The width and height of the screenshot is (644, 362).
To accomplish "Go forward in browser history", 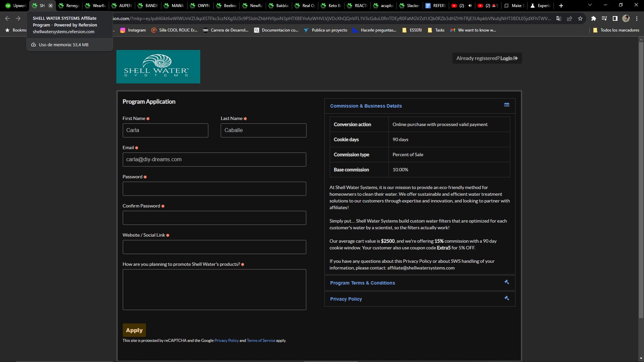I will click(x=18, y=18).
